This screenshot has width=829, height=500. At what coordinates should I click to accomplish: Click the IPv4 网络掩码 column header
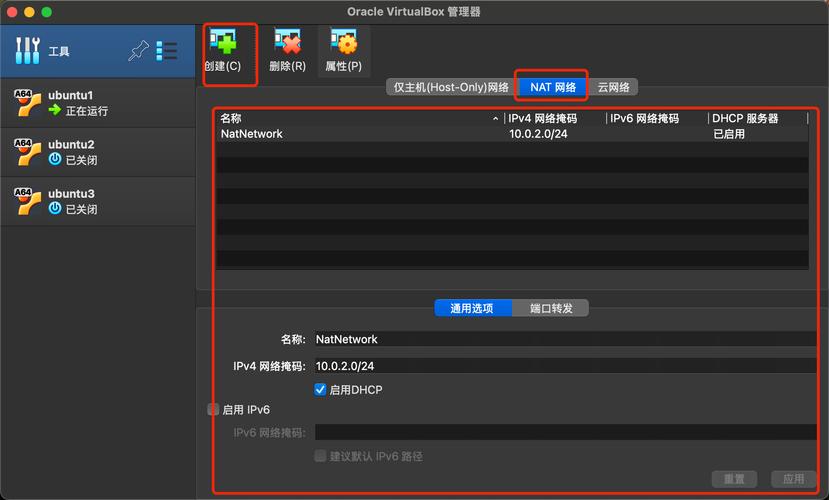coord(542,118)
